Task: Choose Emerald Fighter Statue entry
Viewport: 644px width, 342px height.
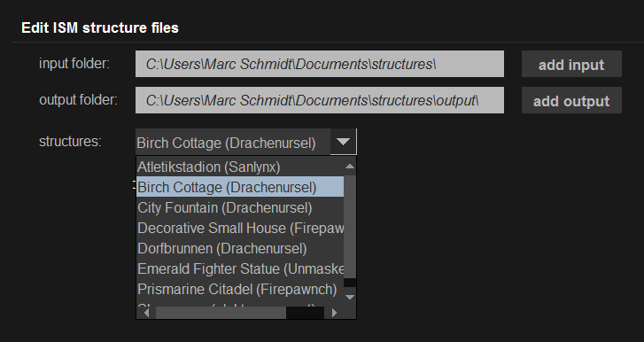Action: pyautogui.click(x=240, y=268)
